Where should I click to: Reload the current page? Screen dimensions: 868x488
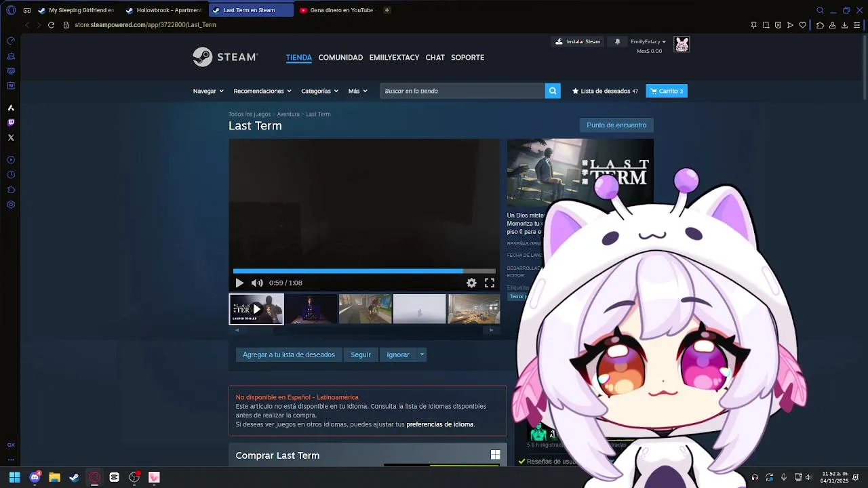pos(51,25)
